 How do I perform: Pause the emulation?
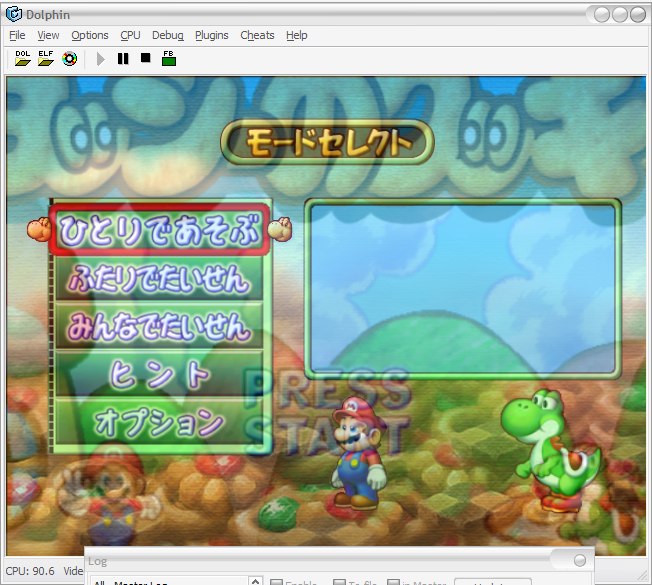[x=123, y=59]
